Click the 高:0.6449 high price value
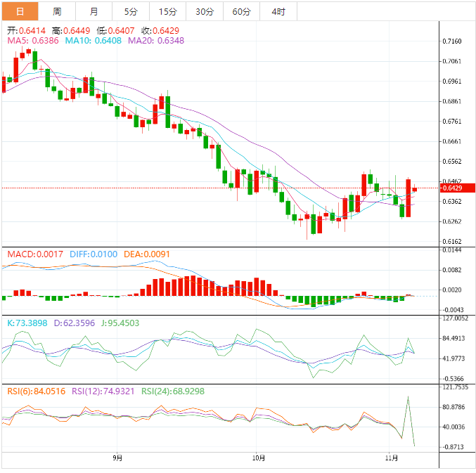The width and height of the screenshot is (476, 473). tap(71, 31)
